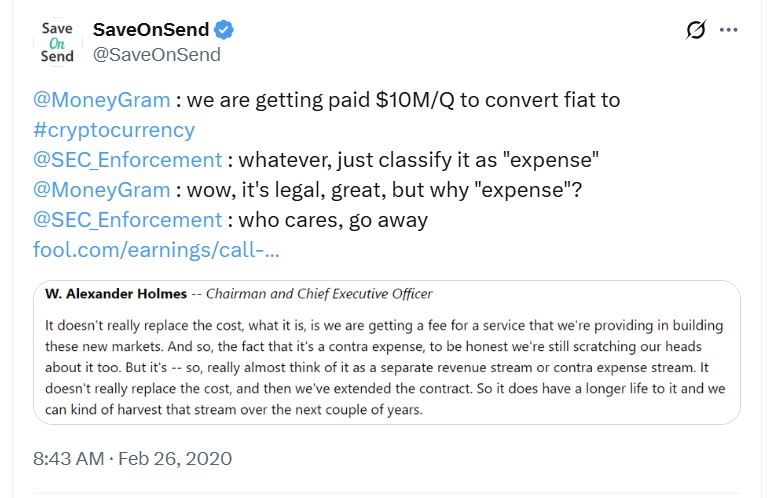Open the #cryptocurrency hashtag
This screenshot has height=498, width=770.
point(114,130)
